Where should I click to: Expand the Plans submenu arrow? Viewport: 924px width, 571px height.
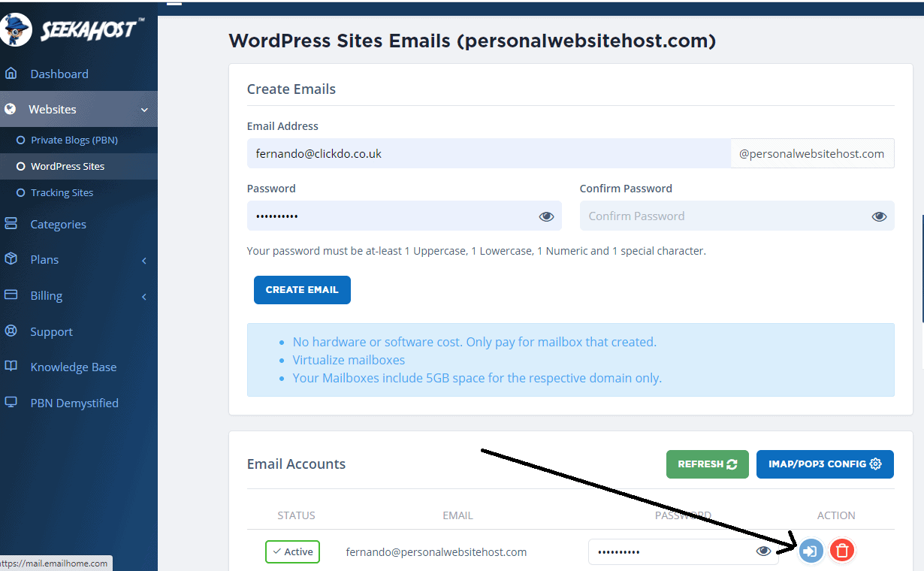point(144,260)
